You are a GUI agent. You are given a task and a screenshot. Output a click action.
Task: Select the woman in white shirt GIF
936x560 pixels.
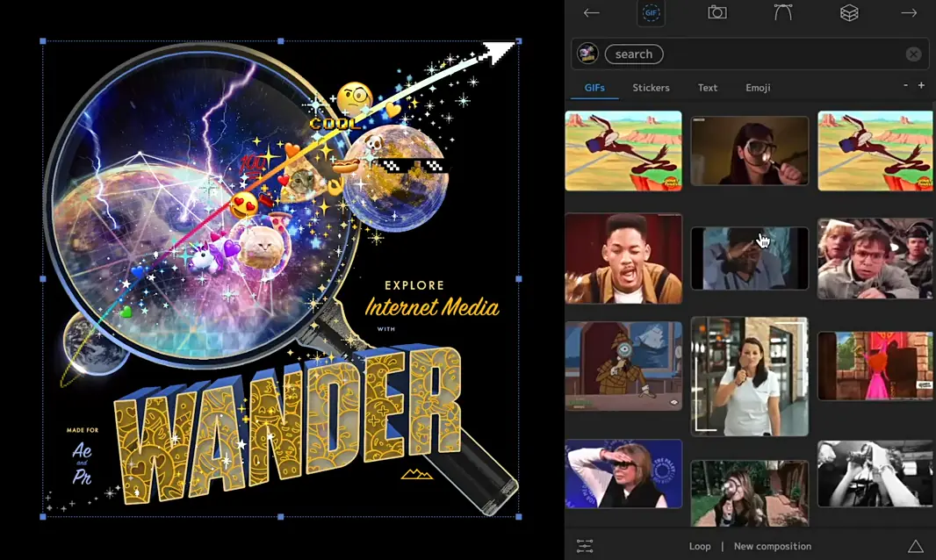tap(750, 377)
